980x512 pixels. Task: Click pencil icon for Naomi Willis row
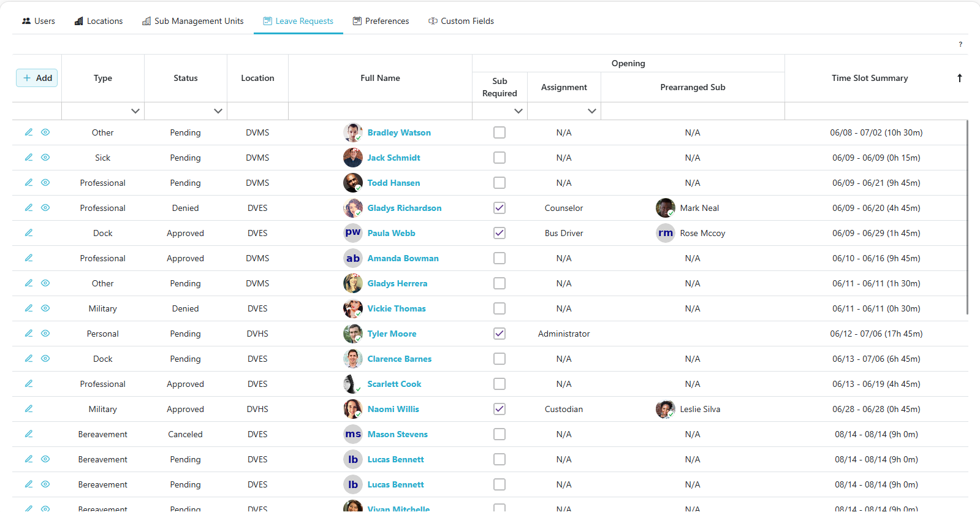[x=29, y=409]
